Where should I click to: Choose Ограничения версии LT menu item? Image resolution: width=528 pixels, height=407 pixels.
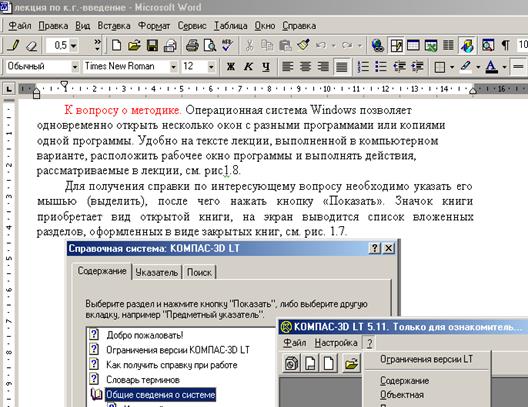[x=426, y=359]
